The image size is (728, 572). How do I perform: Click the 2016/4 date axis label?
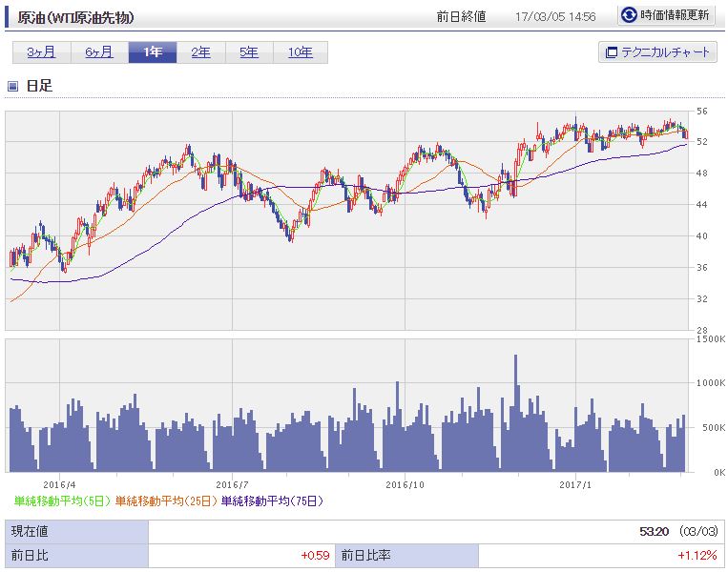[59, 485]
